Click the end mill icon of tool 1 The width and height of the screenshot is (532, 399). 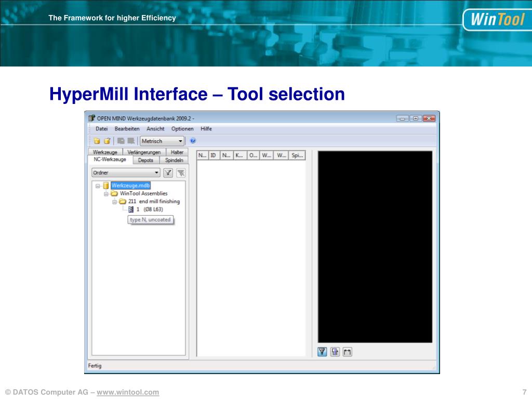coord(131,209)
